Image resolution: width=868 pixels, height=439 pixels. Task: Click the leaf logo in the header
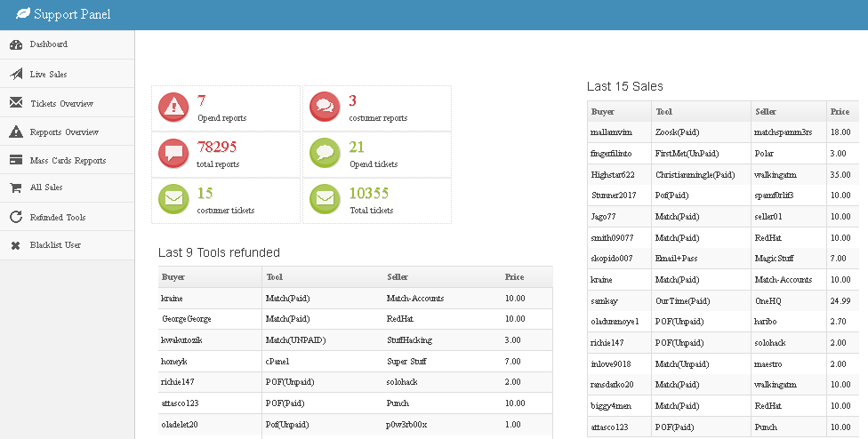pos(23,14)
